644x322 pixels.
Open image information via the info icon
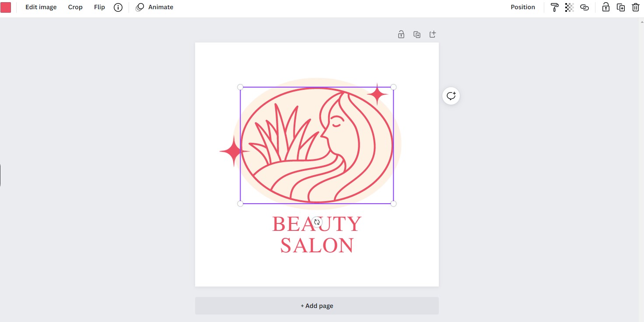(x=118, y=7)
